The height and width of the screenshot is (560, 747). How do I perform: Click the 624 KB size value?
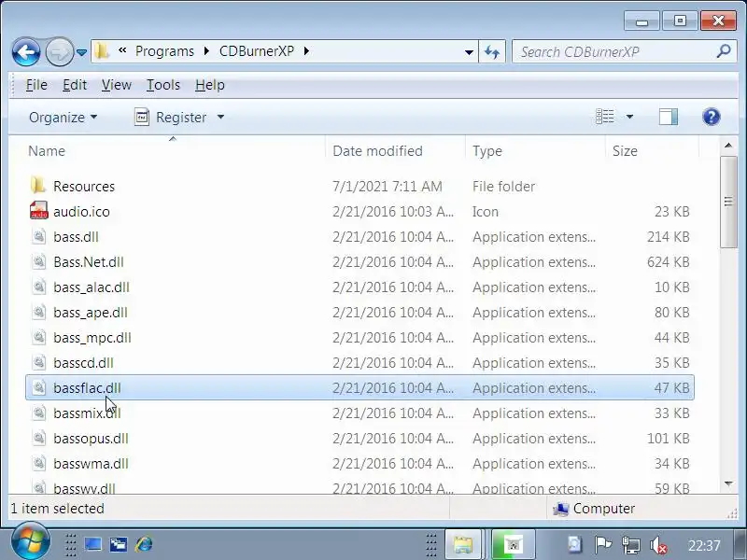click(x=668, y=262)
